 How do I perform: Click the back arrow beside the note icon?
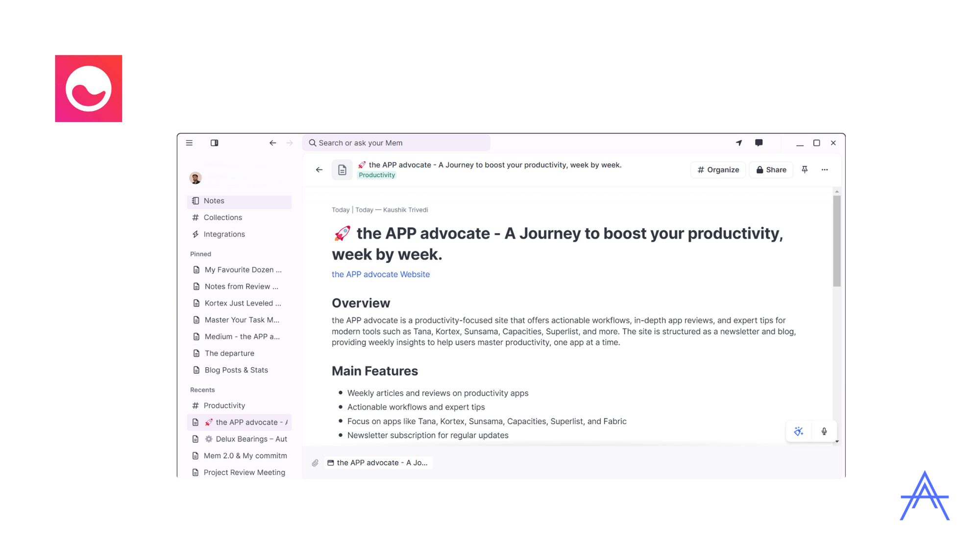pyautogui.click(x=319, y=170)
